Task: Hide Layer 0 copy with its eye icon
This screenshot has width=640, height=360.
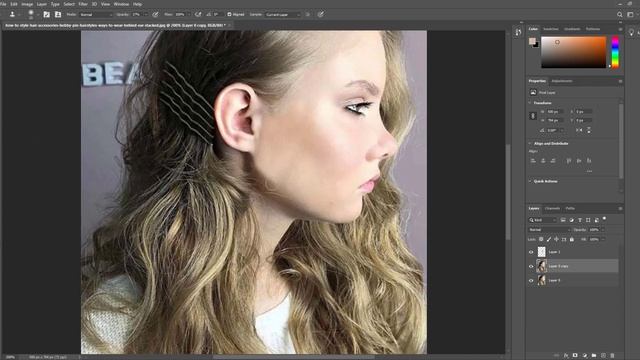Action: click(x=531, y=266)
